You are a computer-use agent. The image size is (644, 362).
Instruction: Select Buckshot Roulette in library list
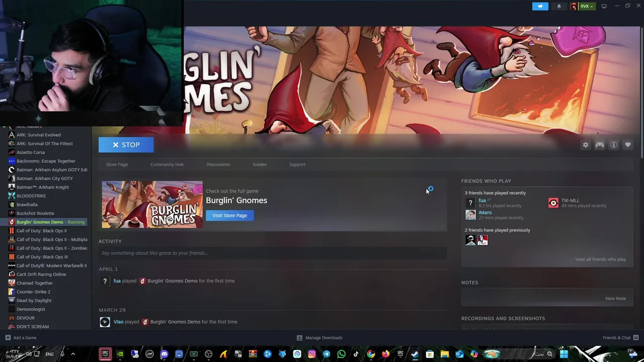[x=35, y=213]
